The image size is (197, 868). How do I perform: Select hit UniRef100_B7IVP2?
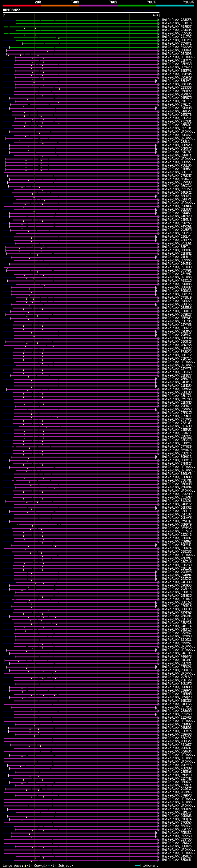(x=177, y=419)
